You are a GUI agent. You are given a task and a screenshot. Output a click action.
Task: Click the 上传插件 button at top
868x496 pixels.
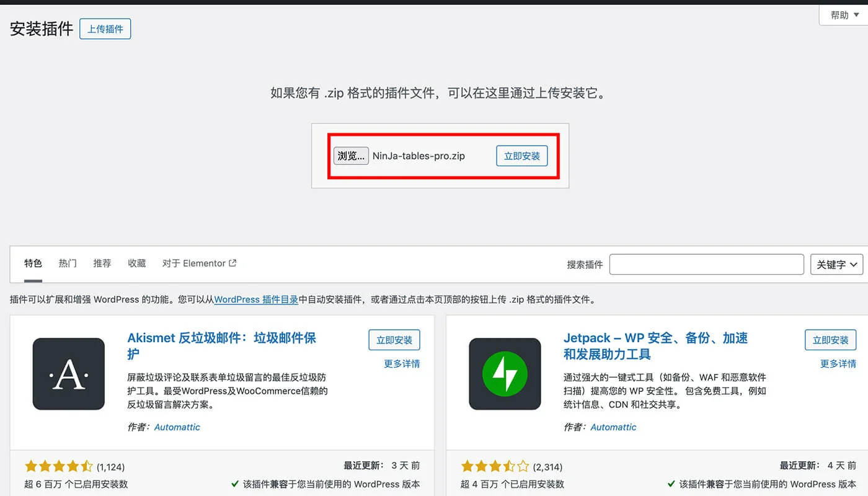click(x=105, y=29)
